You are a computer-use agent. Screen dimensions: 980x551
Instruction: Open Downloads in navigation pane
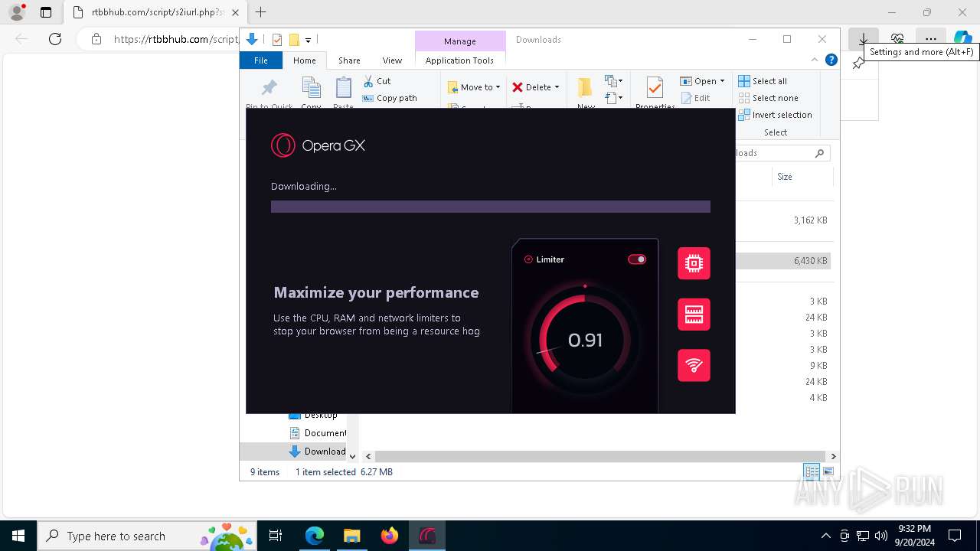point(318,452)
